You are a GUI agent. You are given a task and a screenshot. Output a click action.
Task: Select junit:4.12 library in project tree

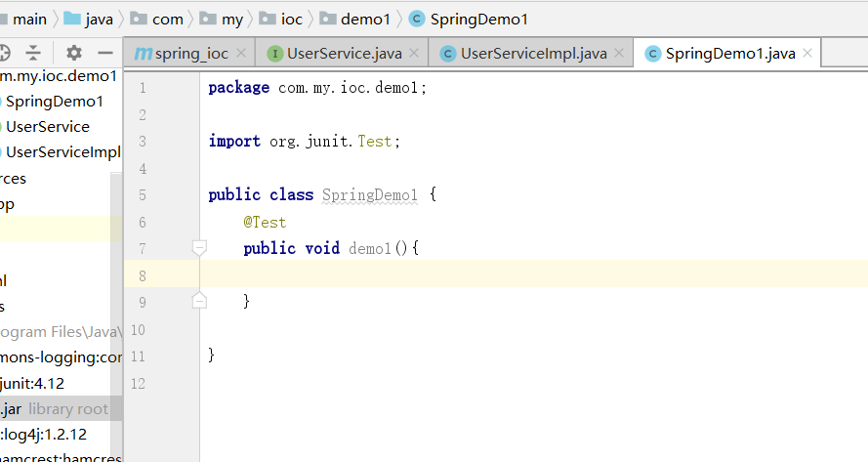[x=32, y=383]
